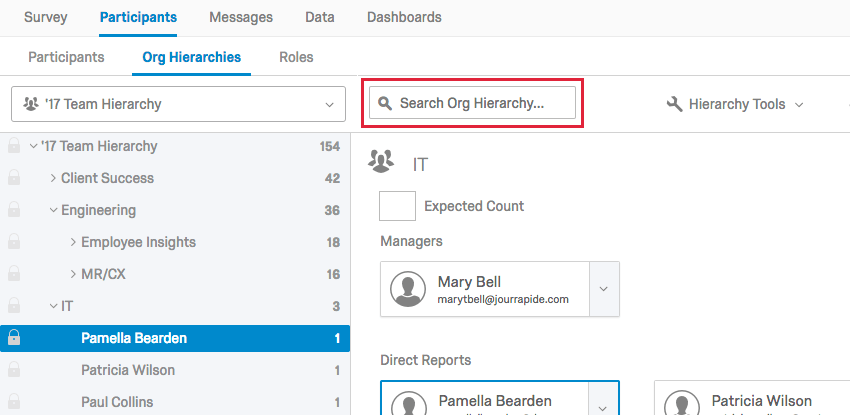Open the '17 Team Hierarchy selector dropdown
Image resolution: width=850 pixels, height=415 pixels.
(x=178, y=104)
